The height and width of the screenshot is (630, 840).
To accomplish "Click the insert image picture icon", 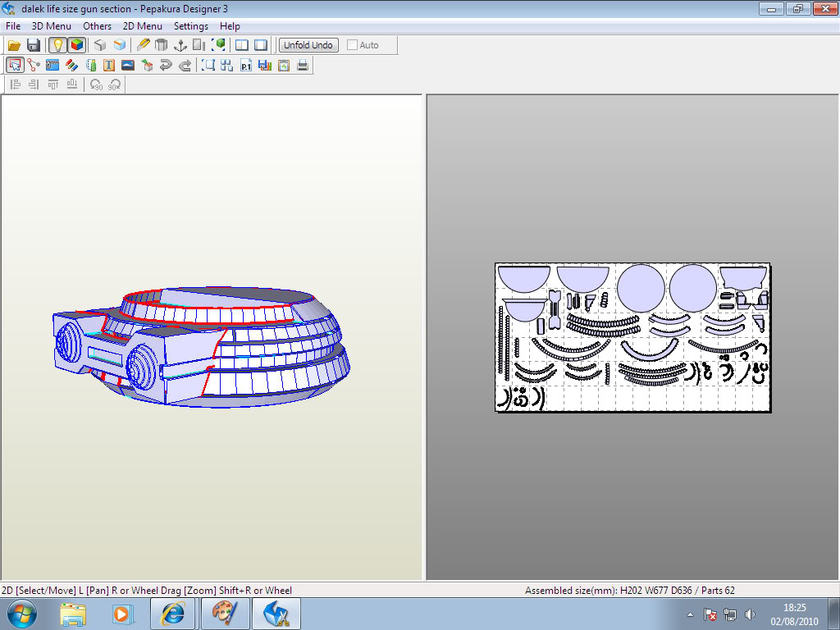I will pos(127,66).
